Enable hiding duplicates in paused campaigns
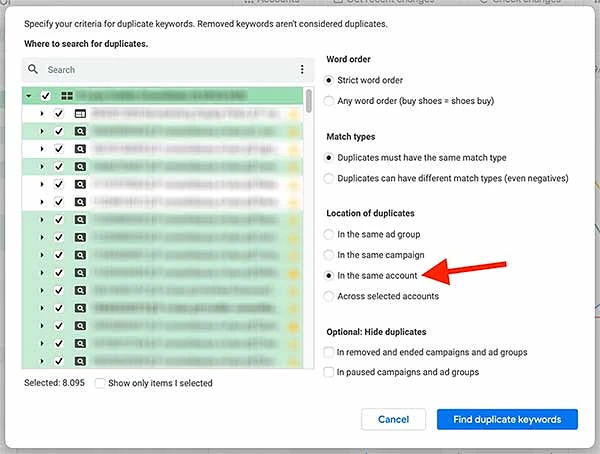 [328, 372]
